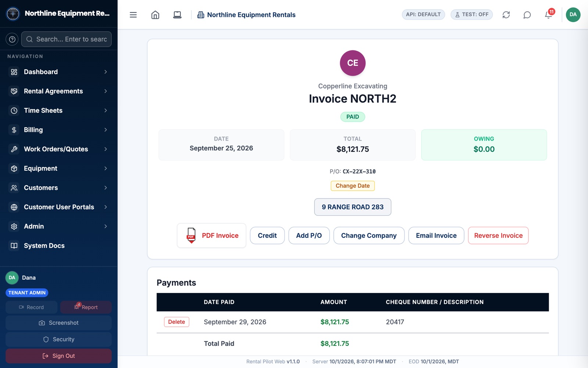Viewport: 588px width, 368px height.
Task: Click the help question mark icon
Action: [x=12, y=39]
